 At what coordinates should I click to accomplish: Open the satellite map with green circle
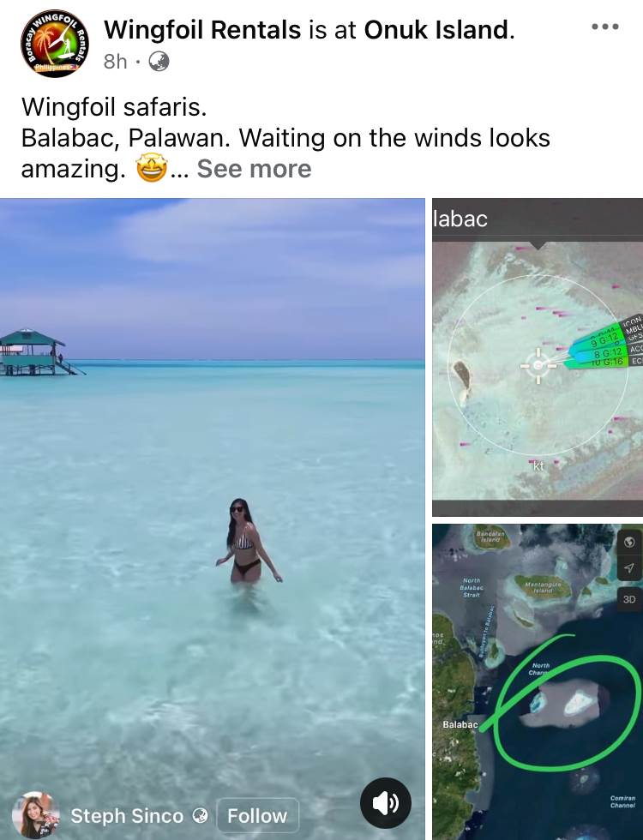coord(538,682)
